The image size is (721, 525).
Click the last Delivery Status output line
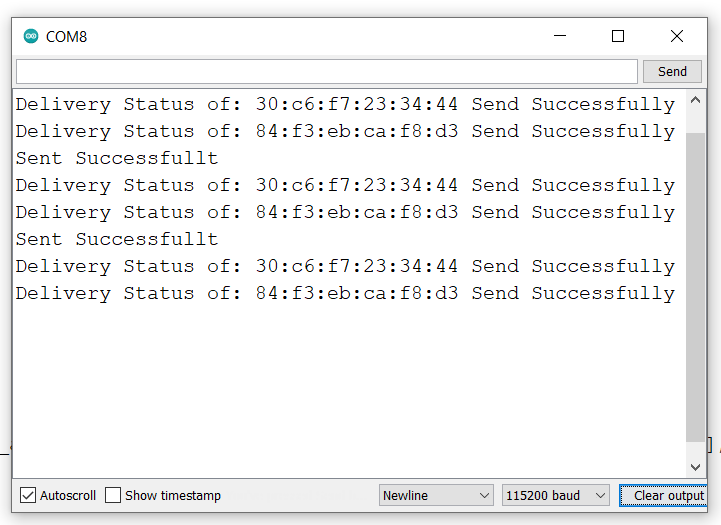point(345,293)
